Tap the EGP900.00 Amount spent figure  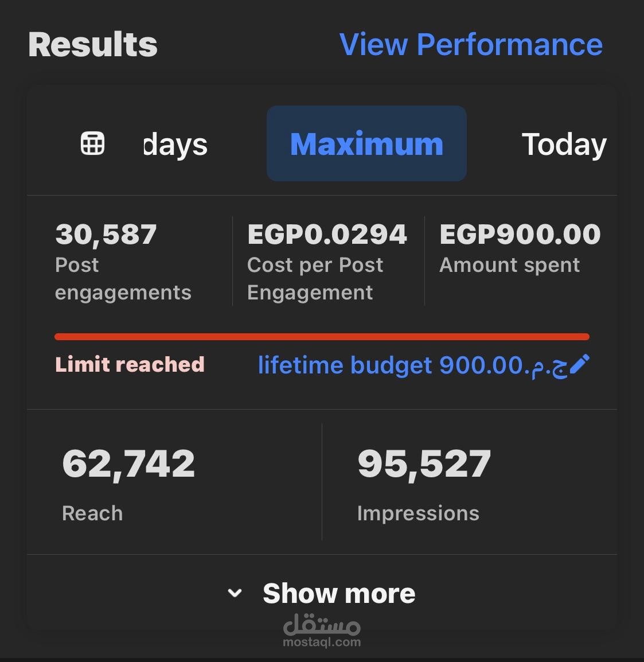pyautogui.click(x=520, y=235)
